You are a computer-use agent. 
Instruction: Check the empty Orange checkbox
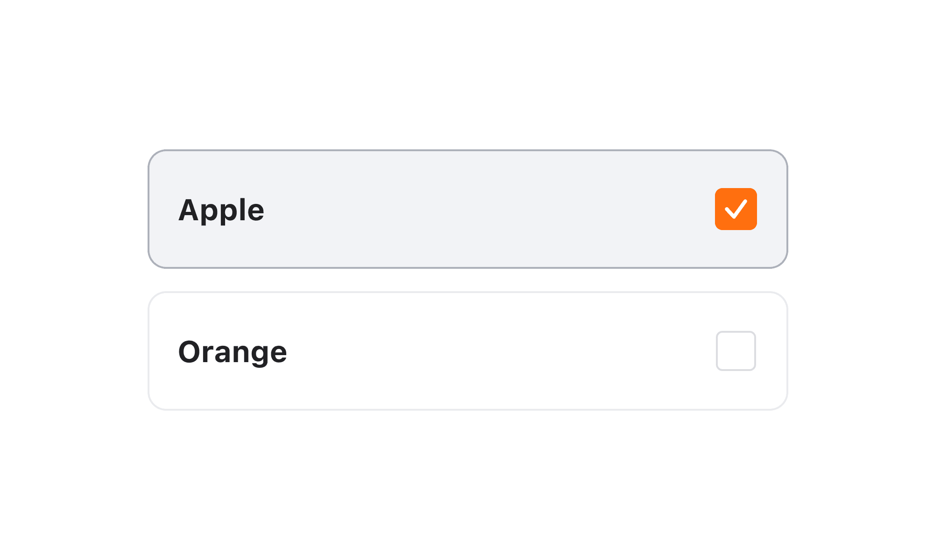(x=736, y=351)
